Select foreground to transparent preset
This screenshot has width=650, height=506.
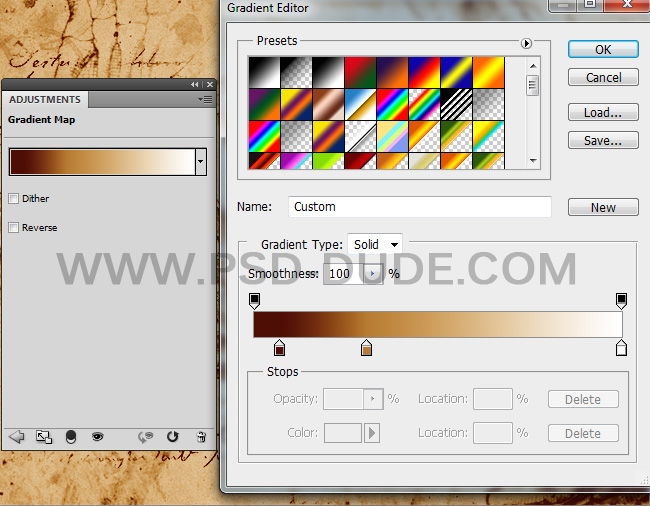click(x=296, y=73)
